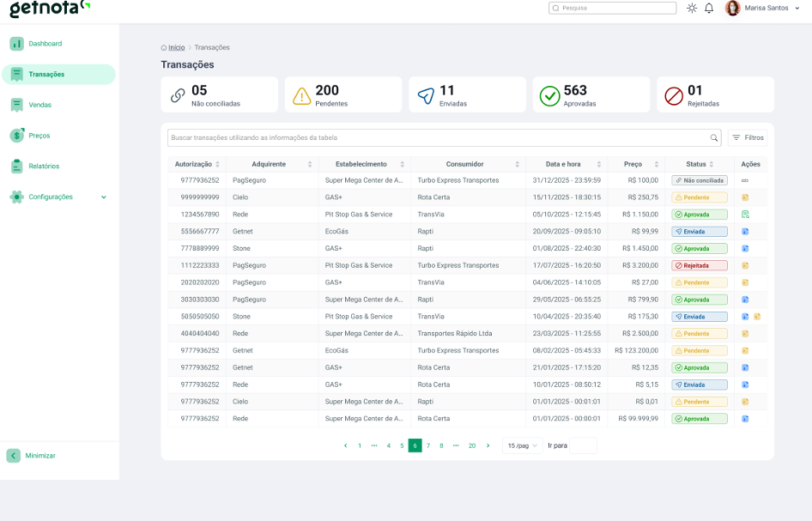The width and height of the screenshot is (812, 521).
Task: Open the 15/pag page size dropdown
Action: (x=522, y=445)
